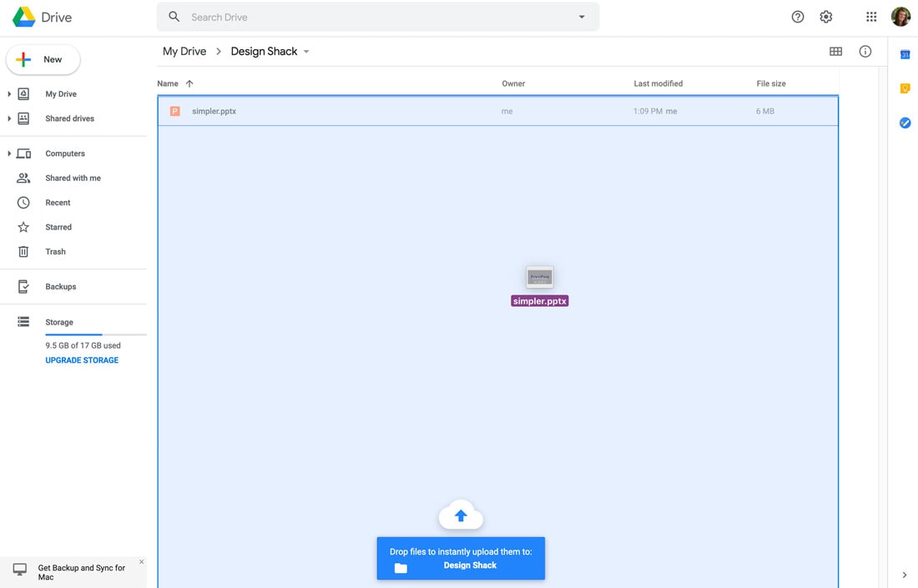Collapse the side panel chevron
Viewport: 918px width, 588px height.
(x=905, y=575)
